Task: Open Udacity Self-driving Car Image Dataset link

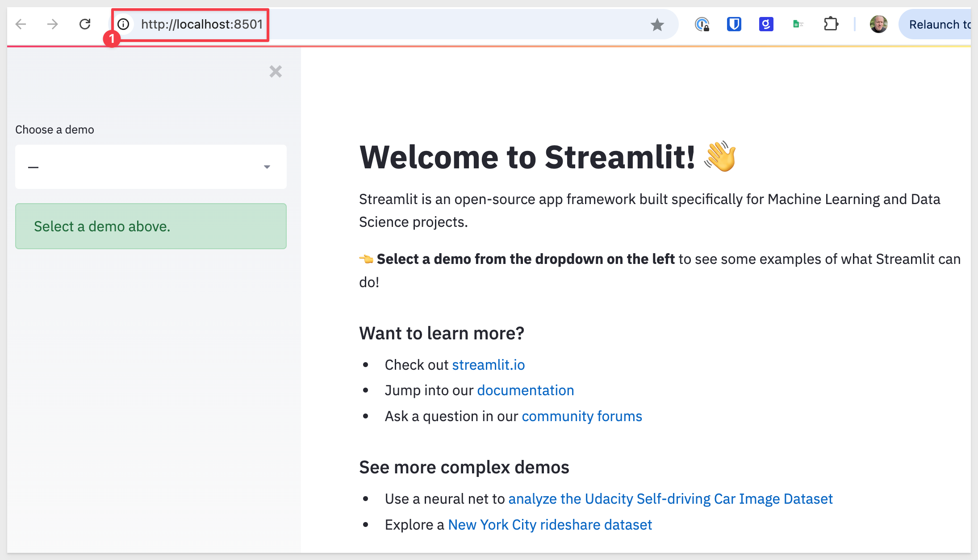Action: (x=670, y=499)
